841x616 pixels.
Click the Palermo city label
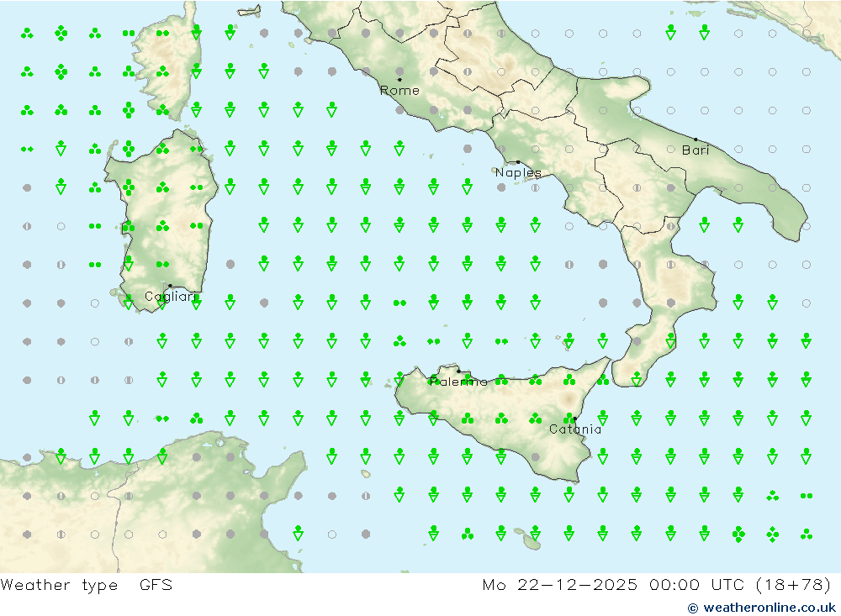[458, 382]
